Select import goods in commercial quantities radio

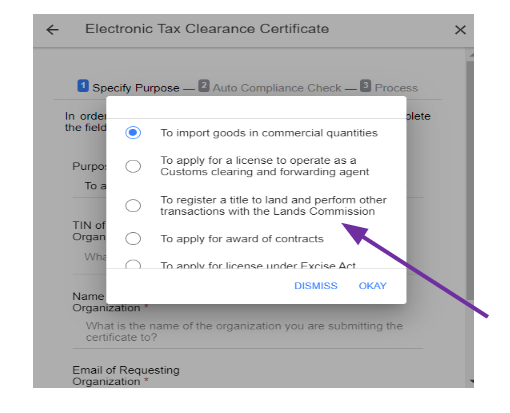(133, 133)
